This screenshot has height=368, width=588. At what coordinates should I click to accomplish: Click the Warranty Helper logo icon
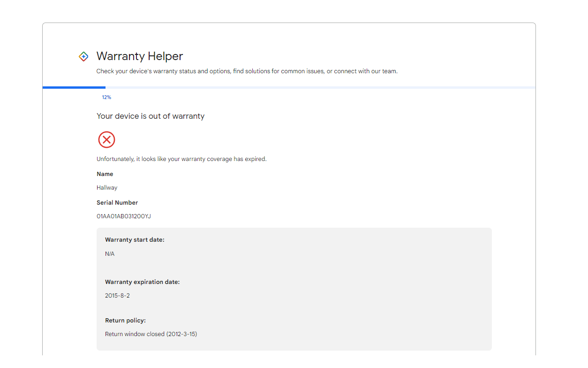pyautogui.click(x=83, y=56)
